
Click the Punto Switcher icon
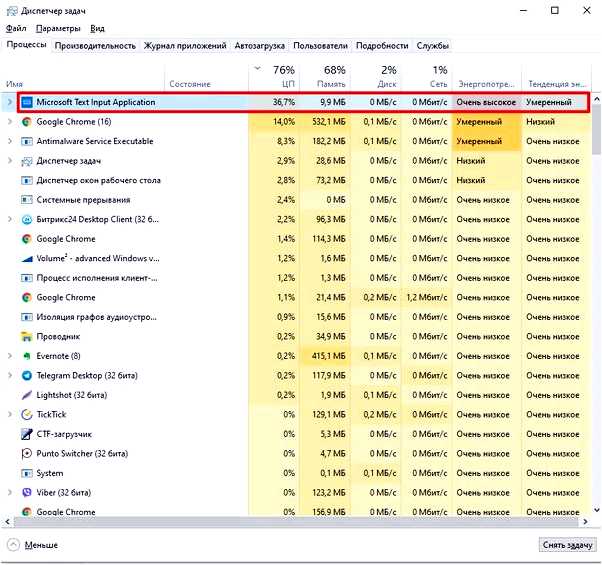tap(26, 454)
